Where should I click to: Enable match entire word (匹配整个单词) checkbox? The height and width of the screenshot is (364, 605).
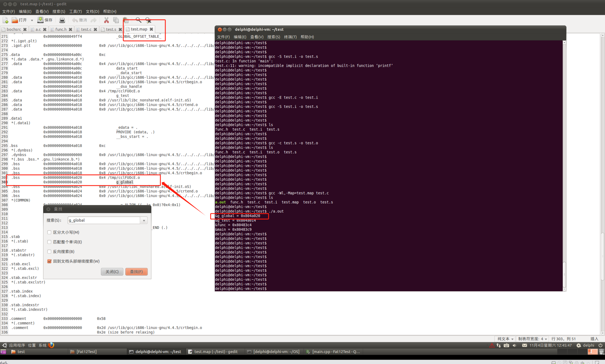tap(49, 242)
